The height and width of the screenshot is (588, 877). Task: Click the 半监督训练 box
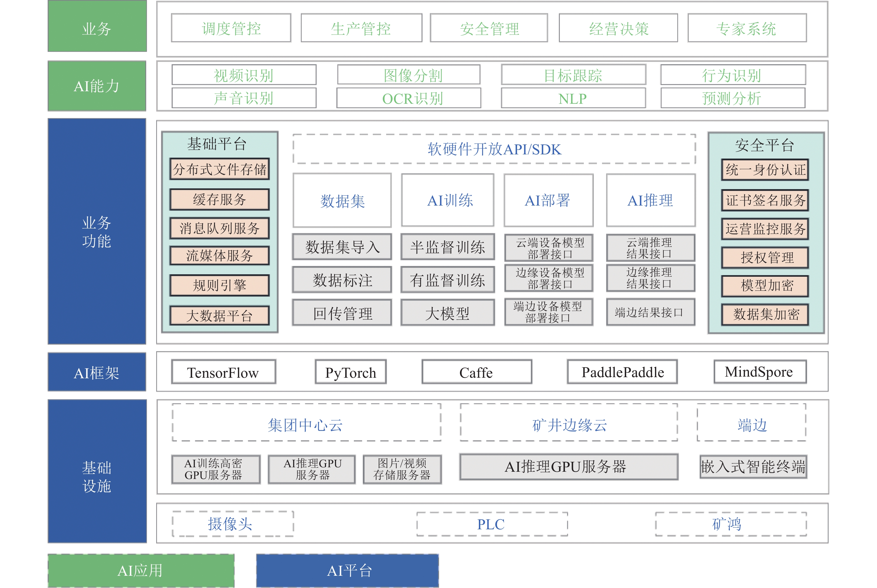tap(447, 247)
